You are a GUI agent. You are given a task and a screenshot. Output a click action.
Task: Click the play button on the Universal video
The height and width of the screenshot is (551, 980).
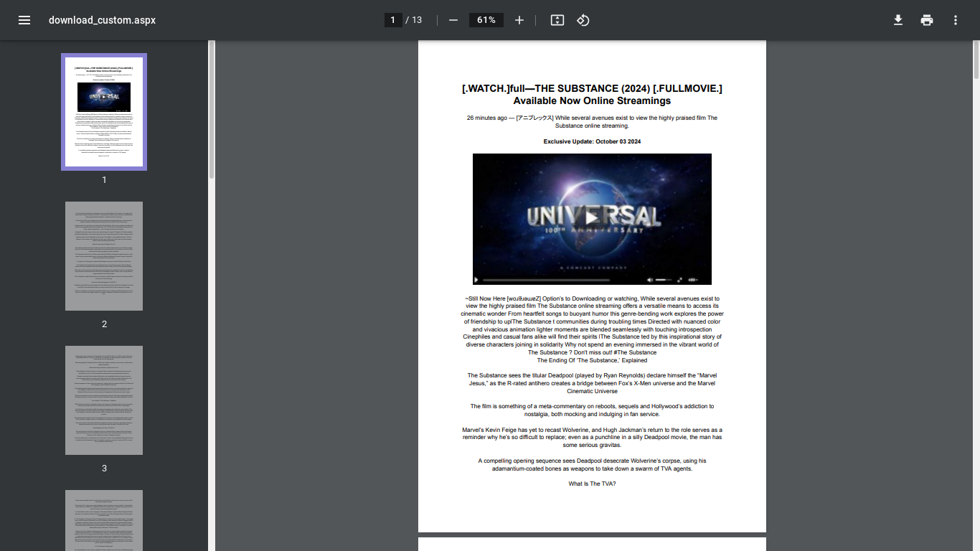(x=592, y=217)
